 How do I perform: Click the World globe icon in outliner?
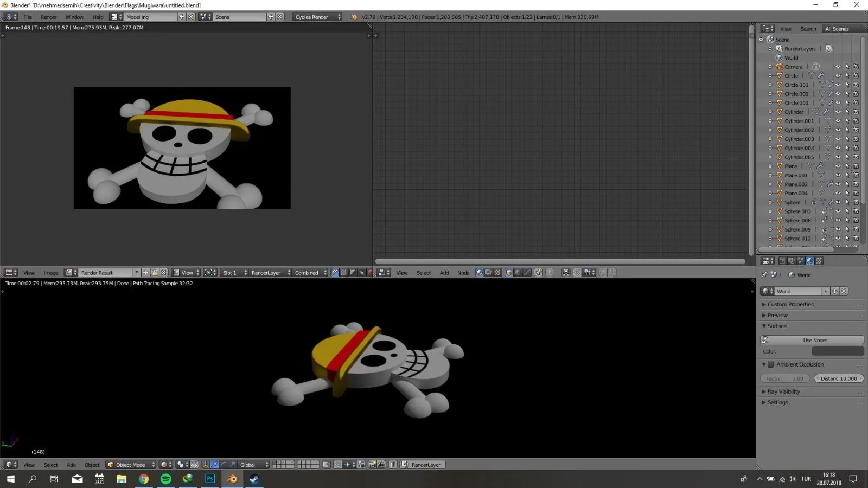click(x=780, y=57)
